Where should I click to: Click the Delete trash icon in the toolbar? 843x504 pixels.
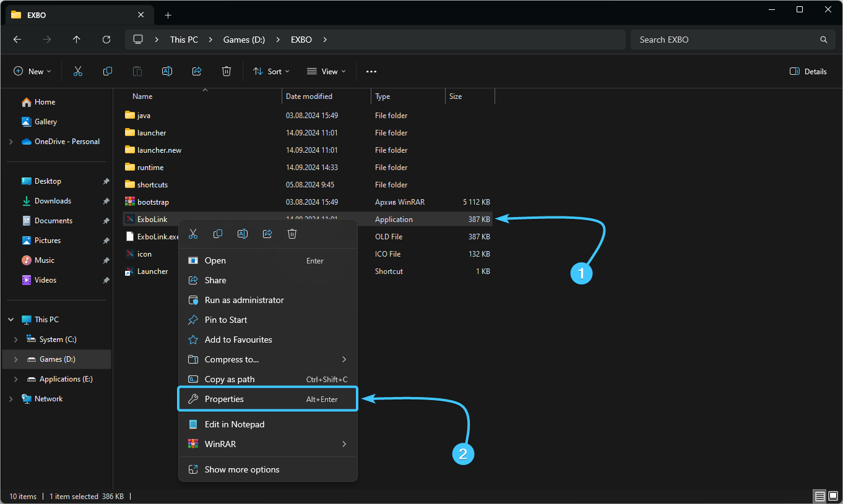[227, 72]
